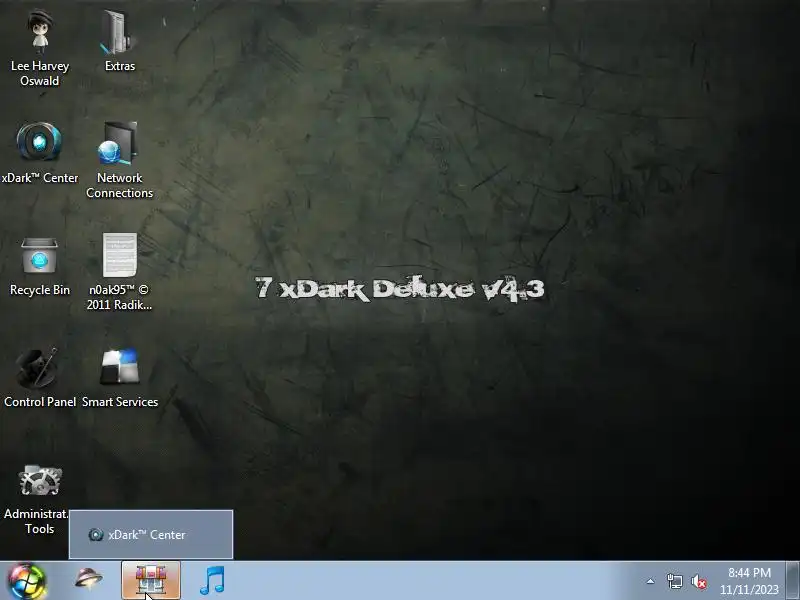The width and height of the screenshot is (800, 600).
Task: Open the Recycle Bin
Action: coord(40,267)
